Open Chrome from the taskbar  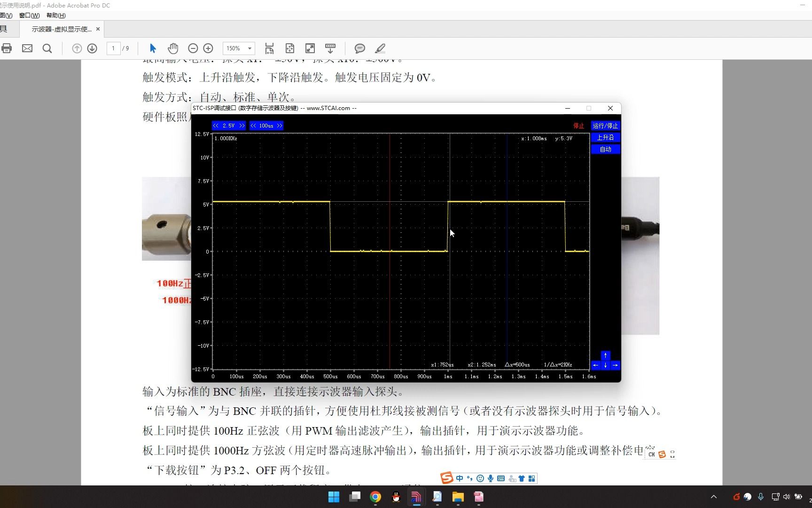[x=375, y=497]
